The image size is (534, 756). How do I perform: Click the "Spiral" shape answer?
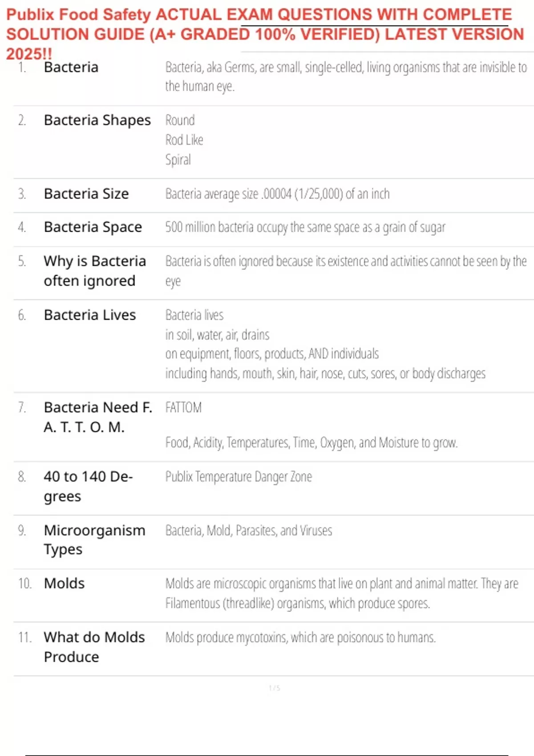tap(178, 160)
